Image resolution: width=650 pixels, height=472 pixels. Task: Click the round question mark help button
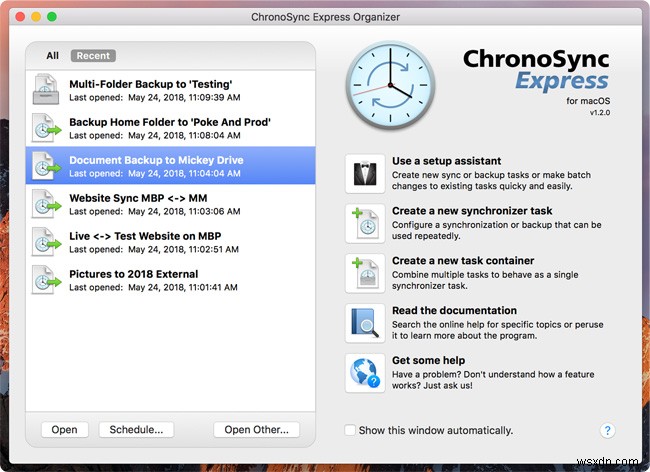607,431
